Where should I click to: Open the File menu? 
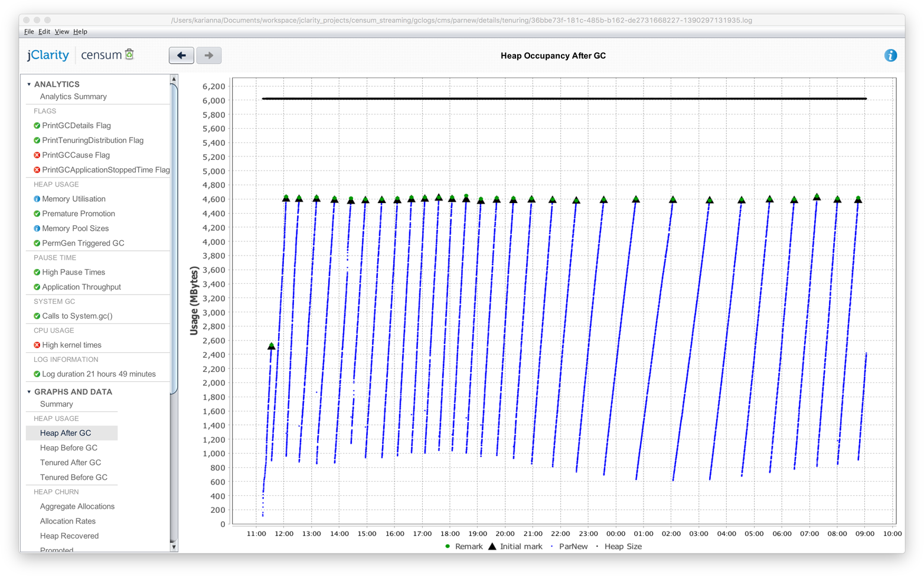pos(29,32)
